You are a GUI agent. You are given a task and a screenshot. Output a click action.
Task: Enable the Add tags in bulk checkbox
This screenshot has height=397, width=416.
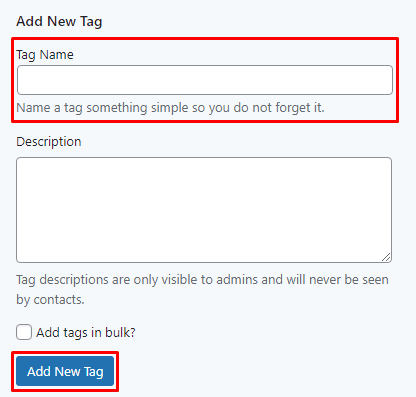pyautogui.click(x=24, y=332)
